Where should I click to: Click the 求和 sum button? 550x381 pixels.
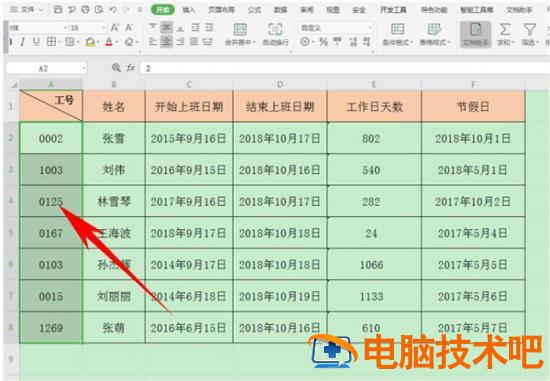coord(505,34)
